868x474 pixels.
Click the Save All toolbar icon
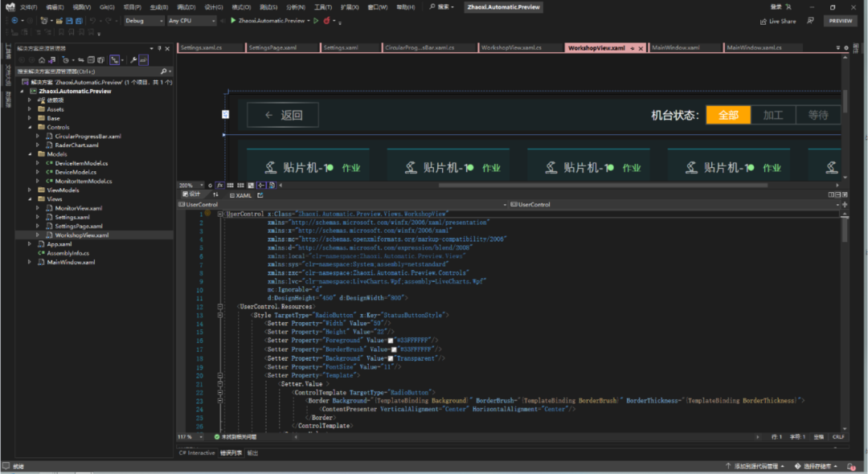[x=79, y=21]
